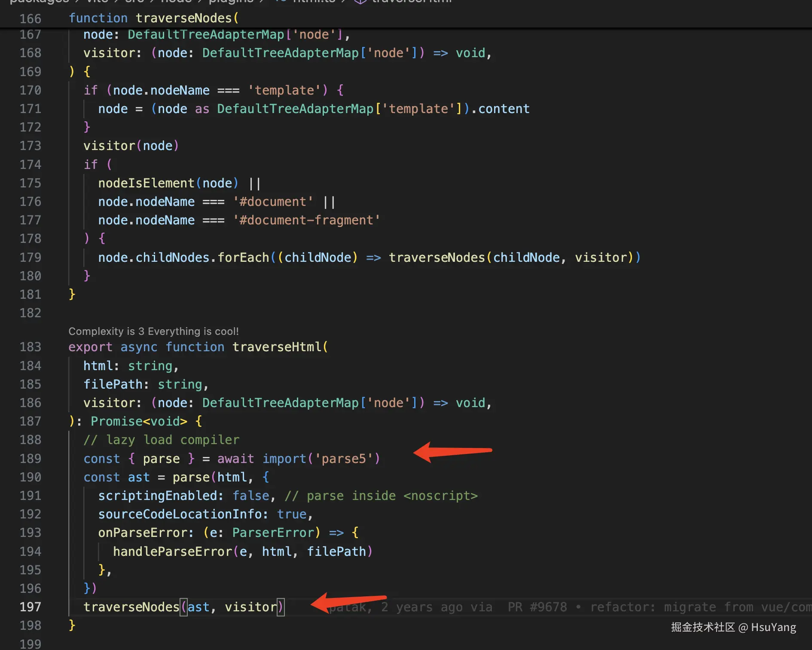Click the "async" keyword
The height and width of the screenshot is (650, 812).
pos(139,347)
